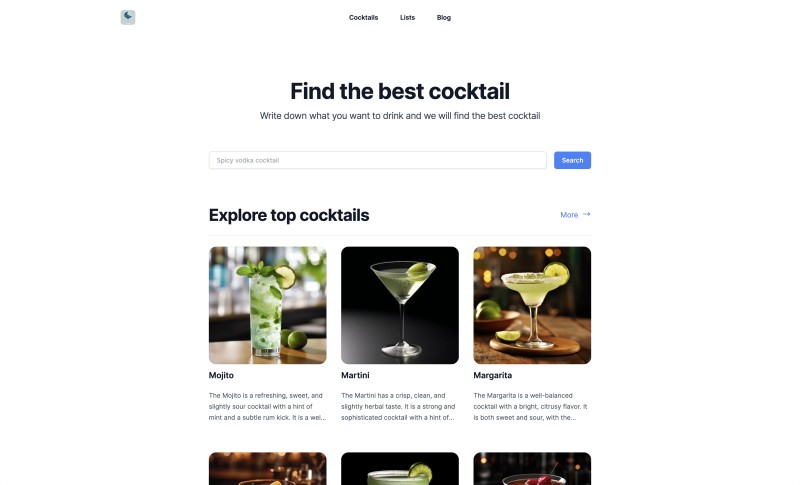Open the bottom-middle green cocktail image
This screenshot has width=800, height=485.
click(x=399, y=469)
